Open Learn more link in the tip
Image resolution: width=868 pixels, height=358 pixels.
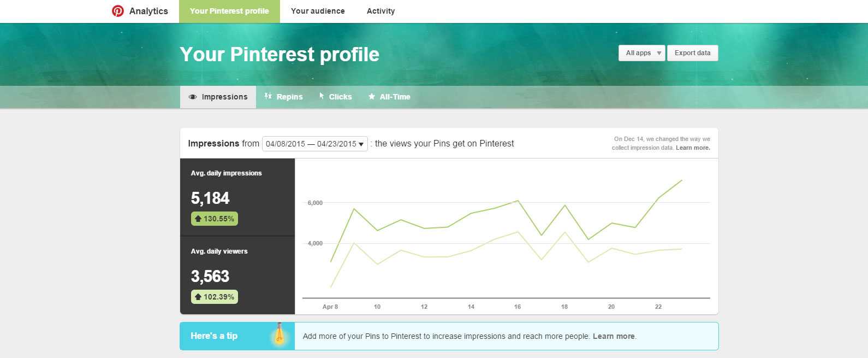click(x=614, y=336)
